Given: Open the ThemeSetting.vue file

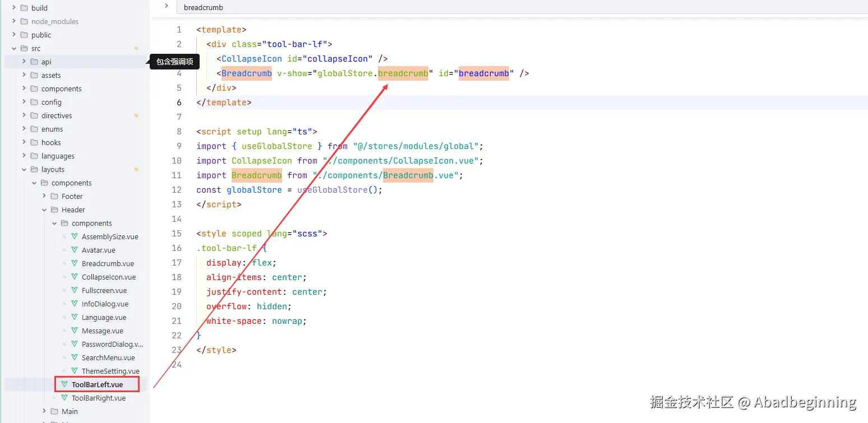Looking at the screenshot, I should click(110, 371).
